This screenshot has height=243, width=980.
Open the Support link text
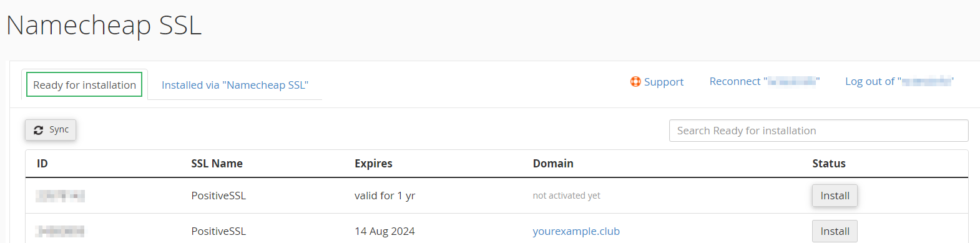(664, 82)
